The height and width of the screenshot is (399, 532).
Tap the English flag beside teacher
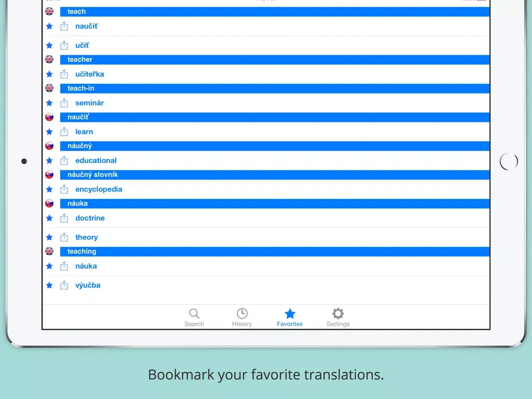coord(49,59)
